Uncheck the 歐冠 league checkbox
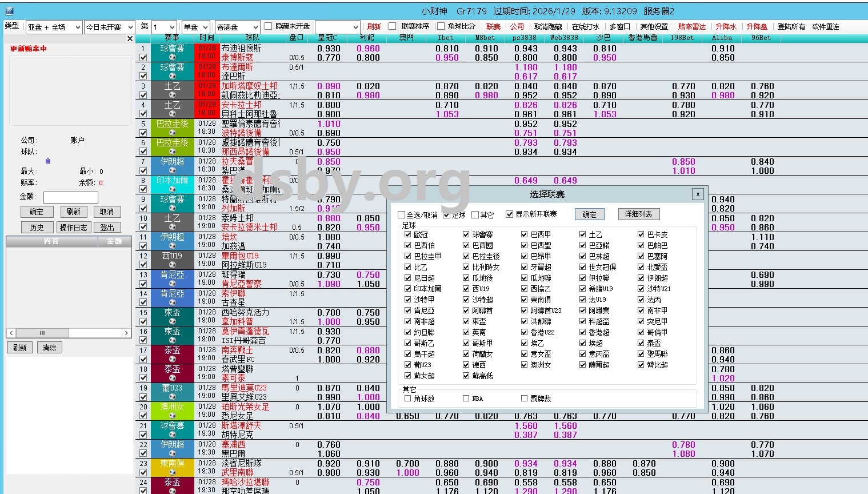The width and height of the screenshot is (868, 494). [407, 234]
